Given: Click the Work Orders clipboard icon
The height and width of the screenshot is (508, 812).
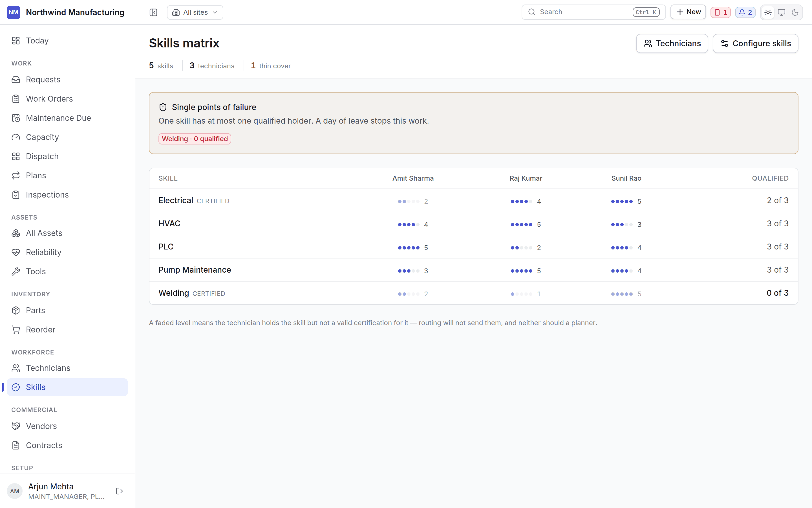Looking at the screenshot, I should 16,99.
